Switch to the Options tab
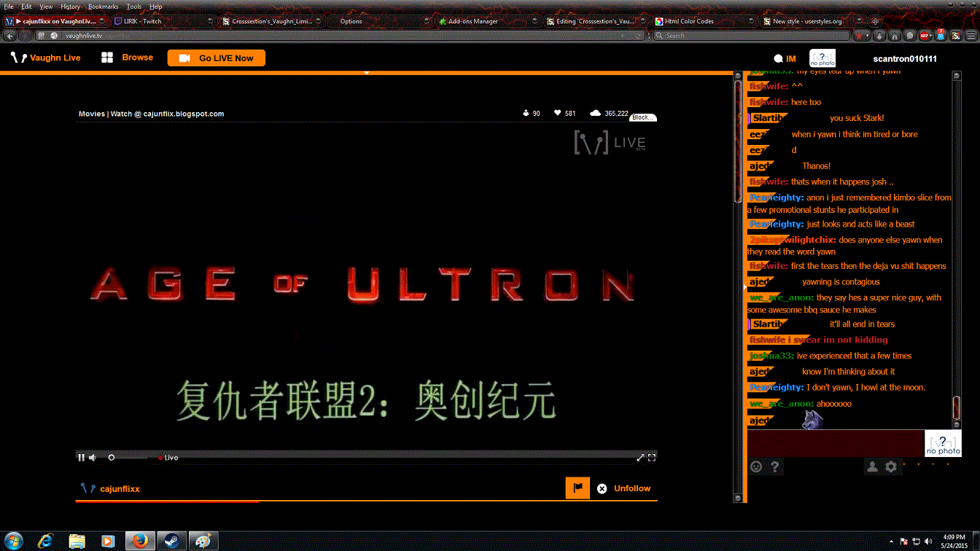Viewport: 980px width, 551px height. [x=379, y=22]
